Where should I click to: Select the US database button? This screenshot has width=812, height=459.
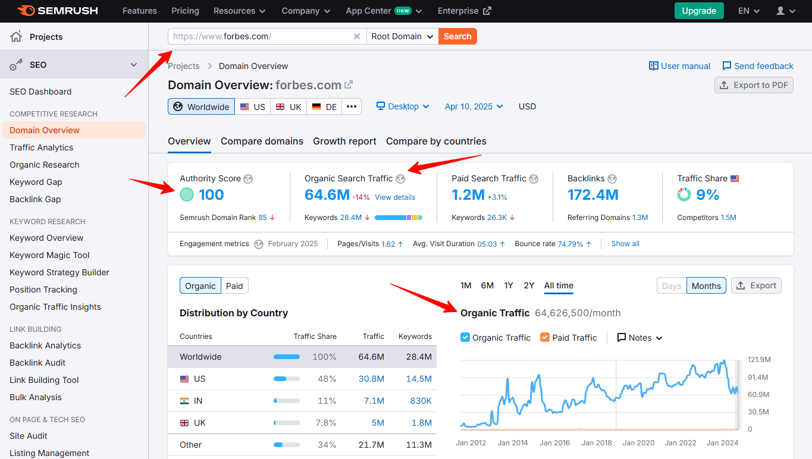point(253,107)
